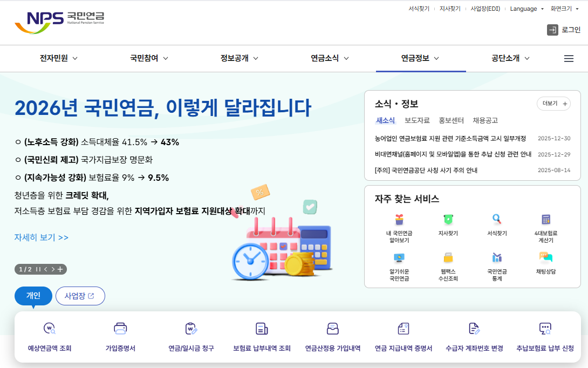Switch to the 사업장 workplace option
The image size is (588, 368).
tap(80, 296)
